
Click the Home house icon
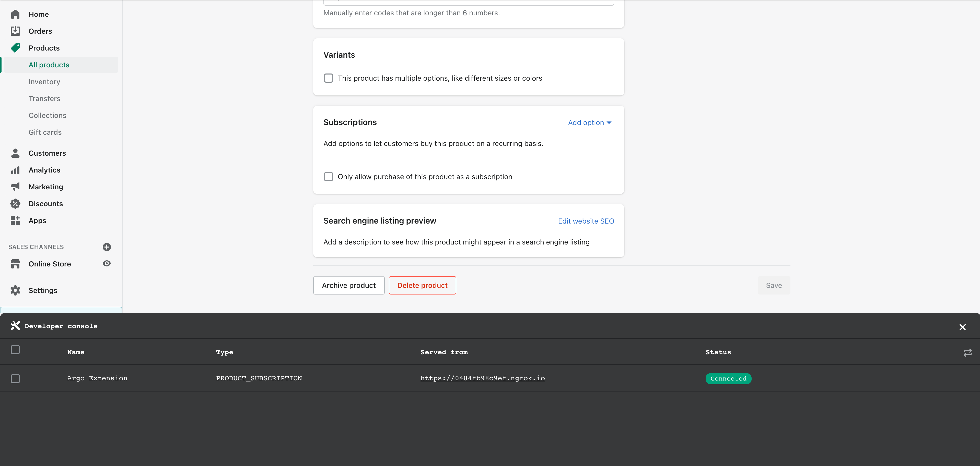point(15,15)
